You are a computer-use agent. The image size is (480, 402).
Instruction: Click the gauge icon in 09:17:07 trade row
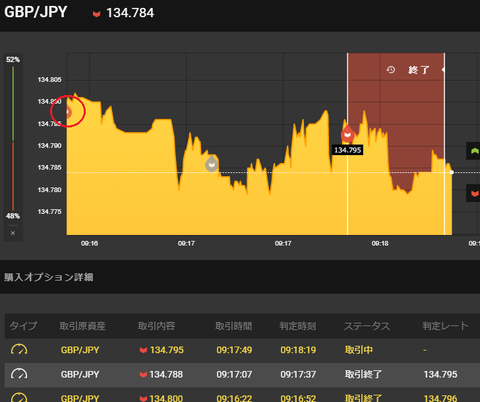(19, 374)
